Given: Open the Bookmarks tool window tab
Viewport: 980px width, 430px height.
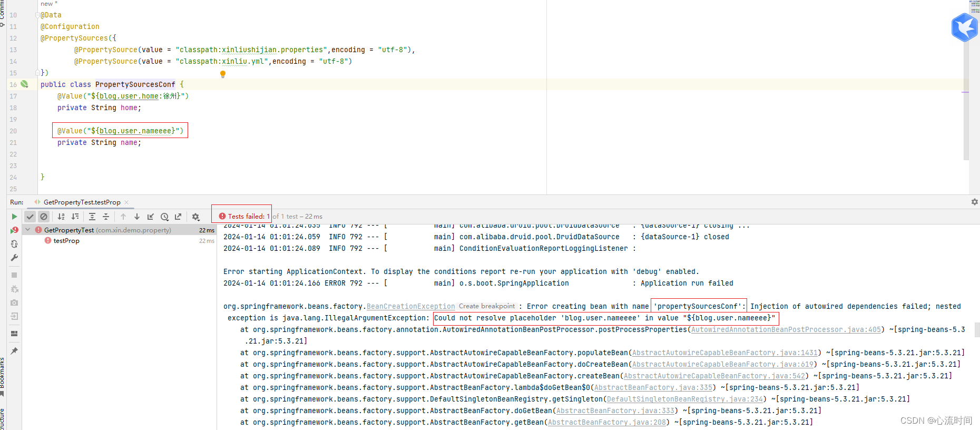Looking at the screenshot, I should pos(3,377).
